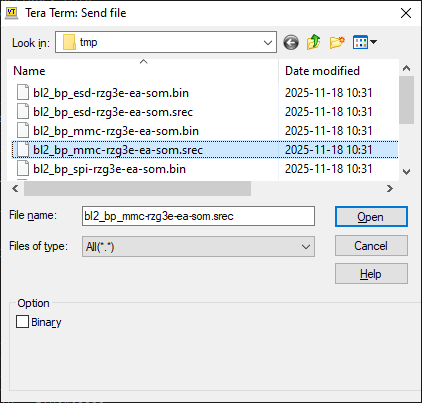Create a new folder icon
Viewport: 422px width, 403px height.
pos(337,42)
